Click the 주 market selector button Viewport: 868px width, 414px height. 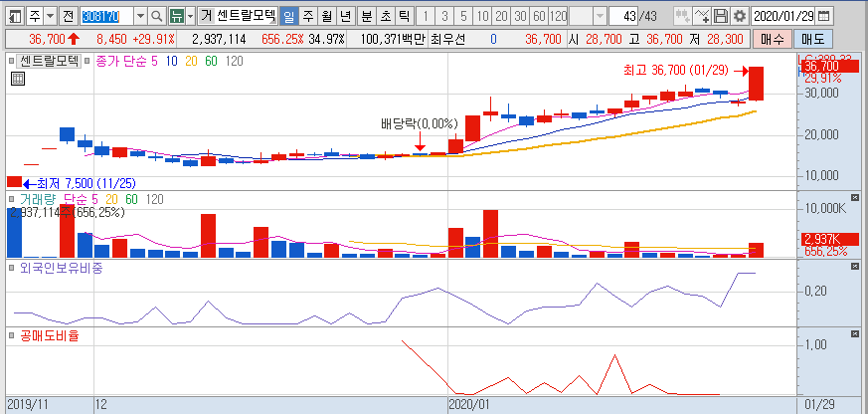(35, 17)
